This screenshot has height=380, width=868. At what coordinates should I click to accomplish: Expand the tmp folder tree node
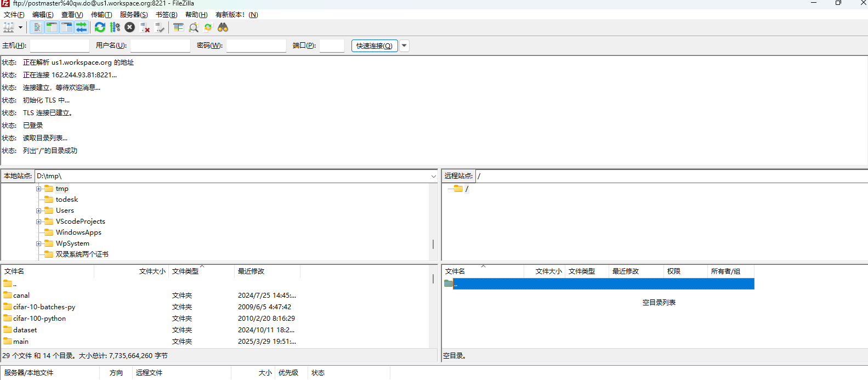click(x=39, y=189)
